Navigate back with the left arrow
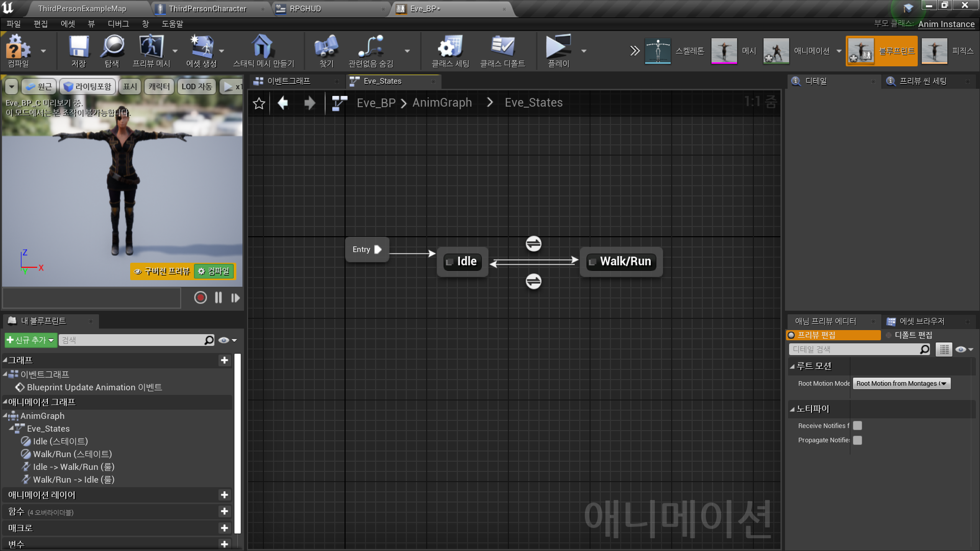The height and width of the screenshot is (551, 980). click(x=283, y=104)
